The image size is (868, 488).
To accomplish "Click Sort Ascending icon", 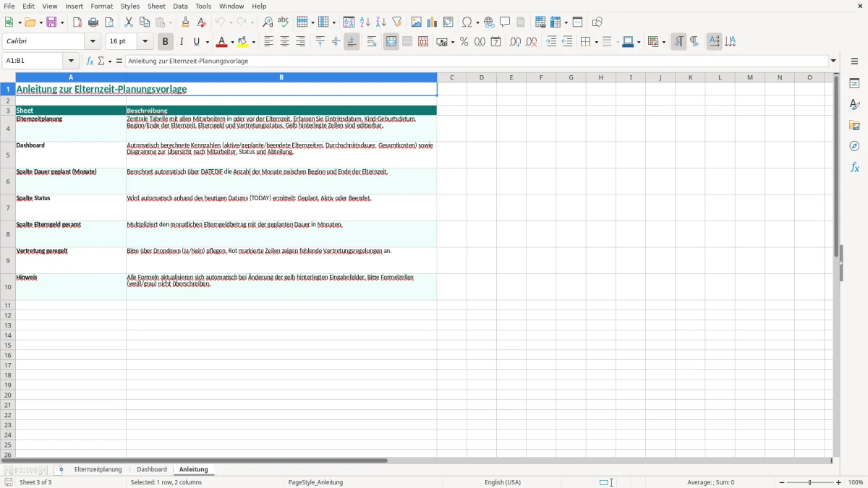I will 365,22.
